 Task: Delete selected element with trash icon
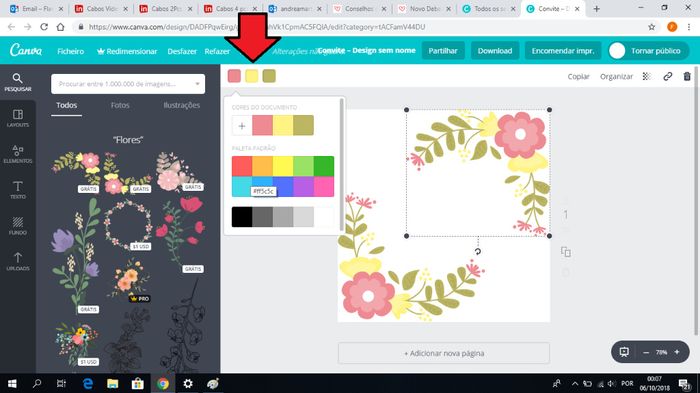click(687, 76)
